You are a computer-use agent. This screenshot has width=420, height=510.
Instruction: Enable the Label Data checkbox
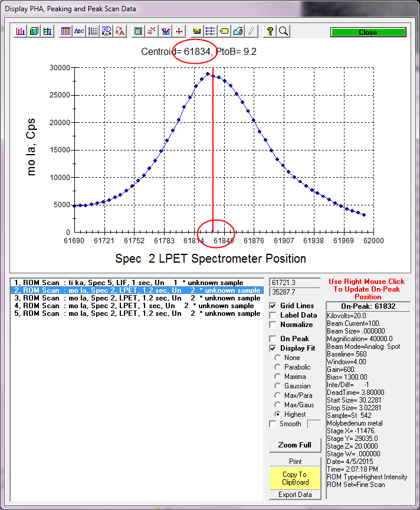point(273,315)
